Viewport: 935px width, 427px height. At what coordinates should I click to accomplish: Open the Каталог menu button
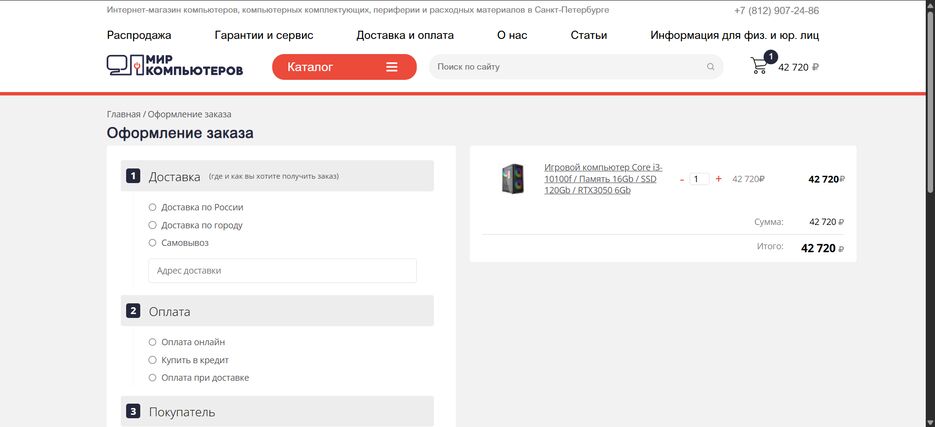343,67
